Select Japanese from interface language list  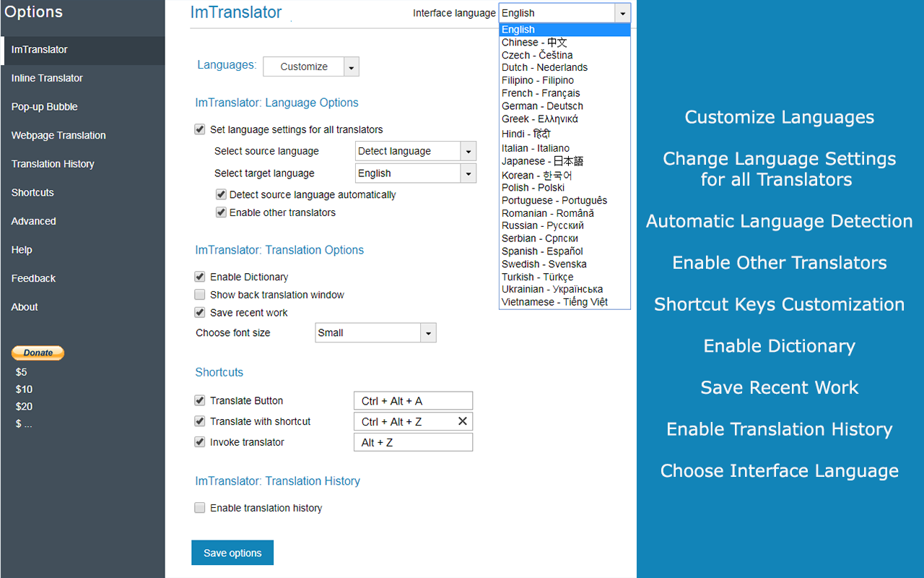pos(542,161)
